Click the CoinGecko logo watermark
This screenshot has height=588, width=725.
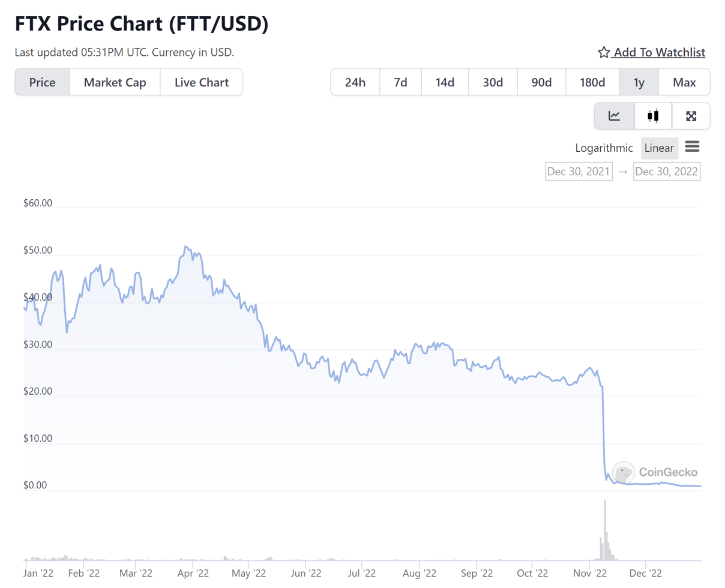click(x=655, y=473)
